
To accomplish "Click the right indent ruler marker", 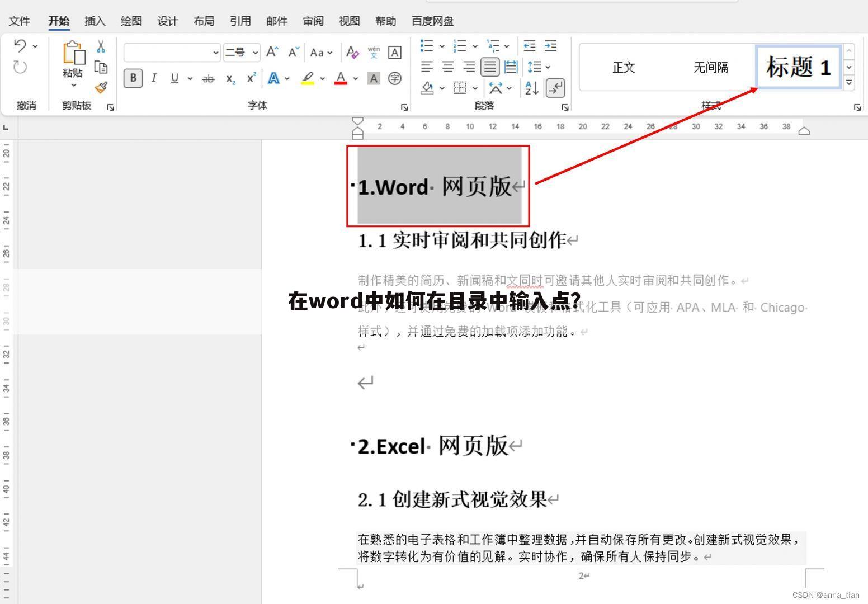I will coord(804,131).
